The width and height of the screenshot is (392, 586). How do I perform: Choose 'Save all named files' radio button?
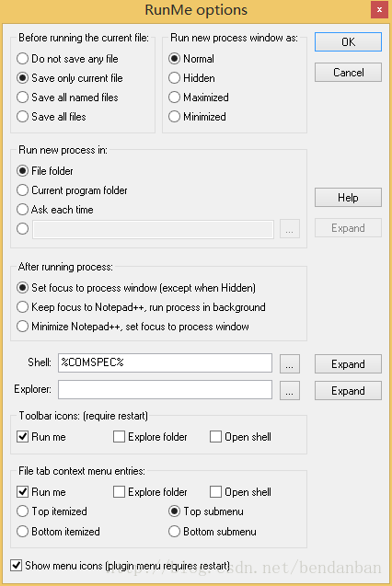pos(68,98)
